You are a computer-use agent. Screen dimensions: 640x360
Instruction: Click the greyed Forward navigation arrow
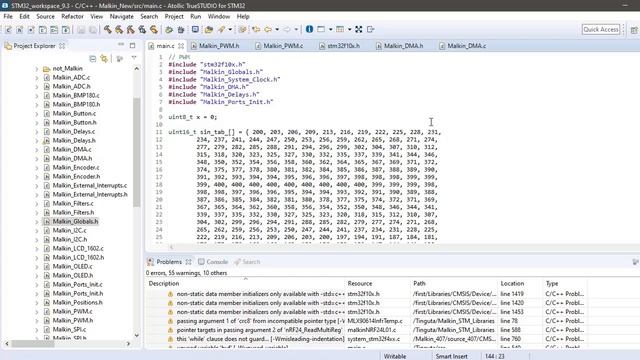click(287, 29)
